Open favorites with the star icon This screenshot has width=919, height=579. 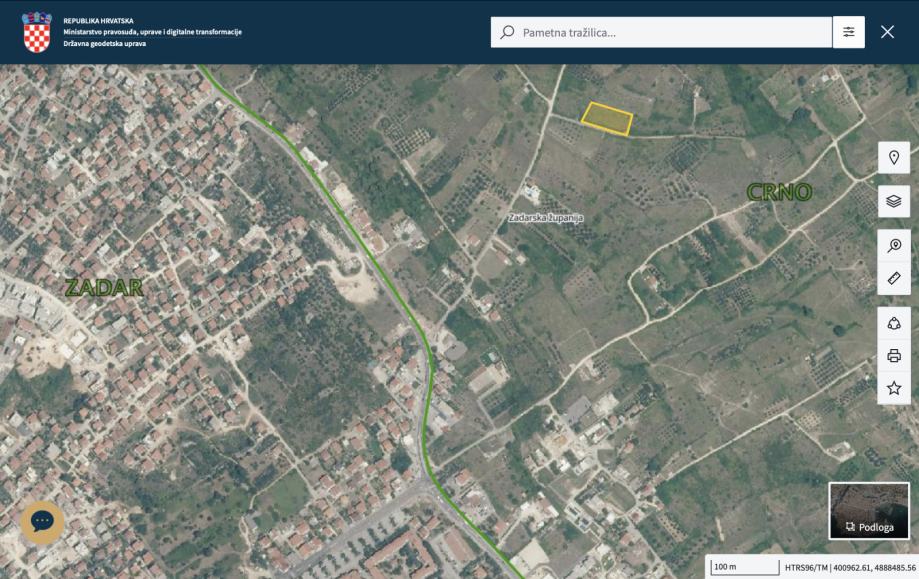click(x=893, y=388)
